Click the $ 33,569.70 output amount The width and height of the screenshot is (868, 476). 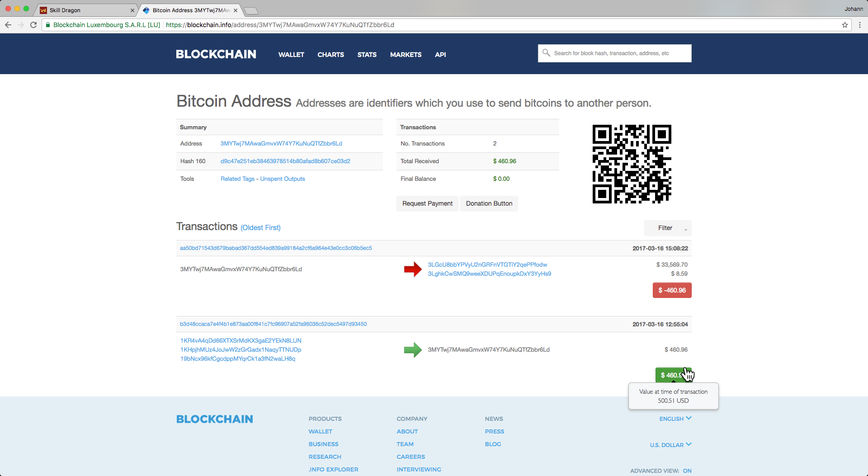pos(672,264)
